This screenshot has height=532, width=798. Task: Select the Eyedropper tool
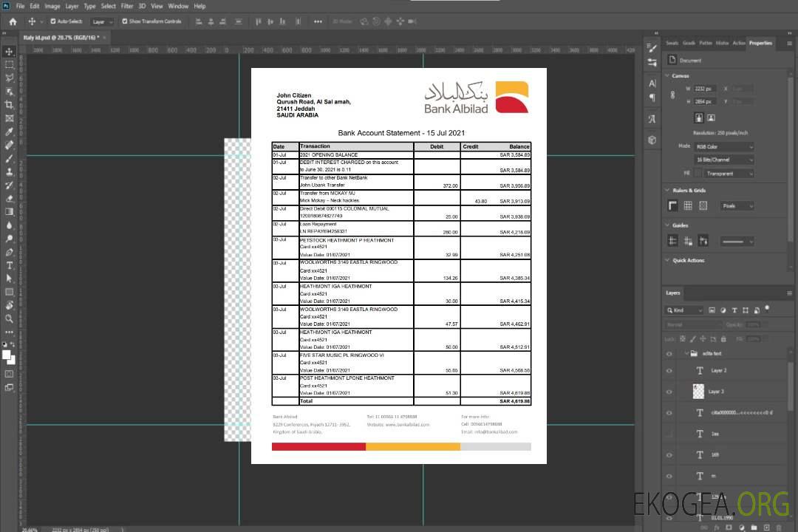(x=9, y=132)
